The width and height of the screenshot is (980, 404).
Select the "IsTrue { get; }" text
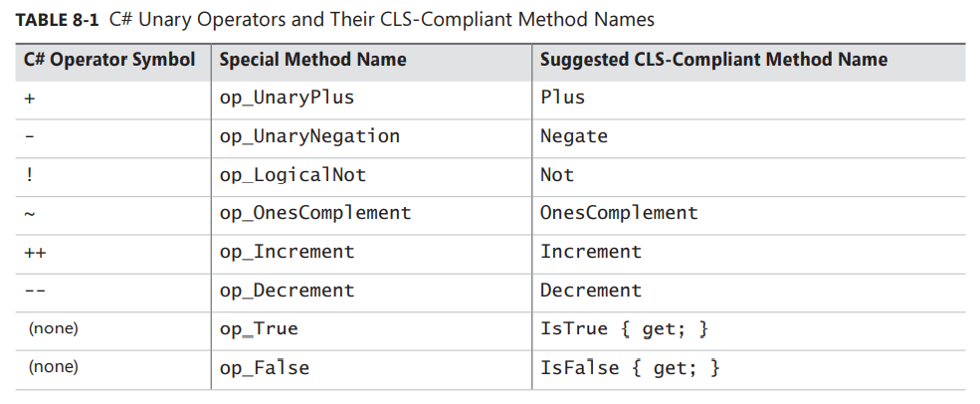625,329
